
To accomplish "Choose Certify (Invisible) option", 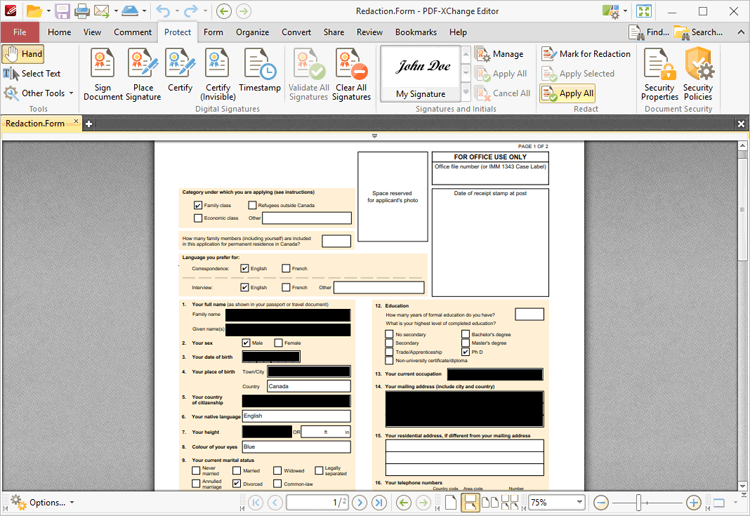I will [x=218, y=74].
